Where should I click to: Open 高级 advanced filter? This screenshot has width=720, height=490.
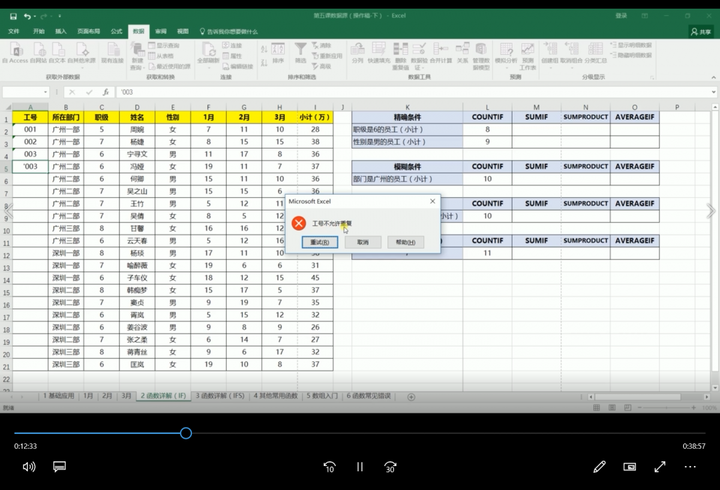click(321, 66)
